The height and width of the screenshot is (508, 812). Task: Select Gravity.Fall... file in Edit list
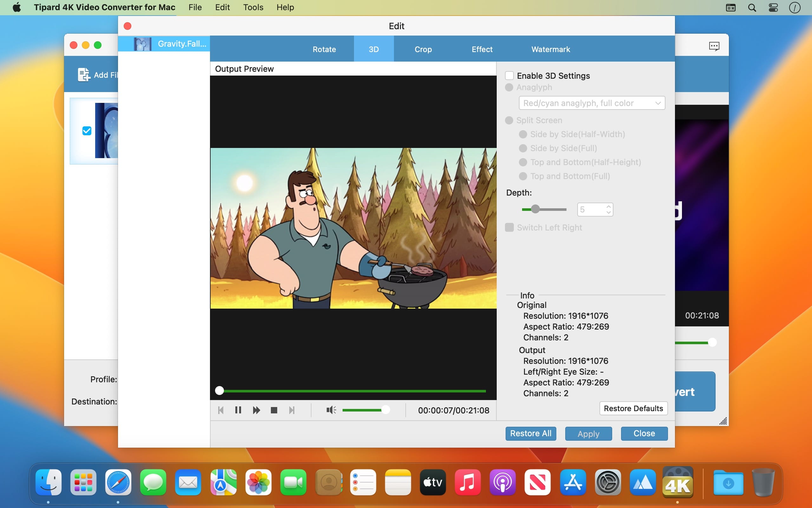164,44
